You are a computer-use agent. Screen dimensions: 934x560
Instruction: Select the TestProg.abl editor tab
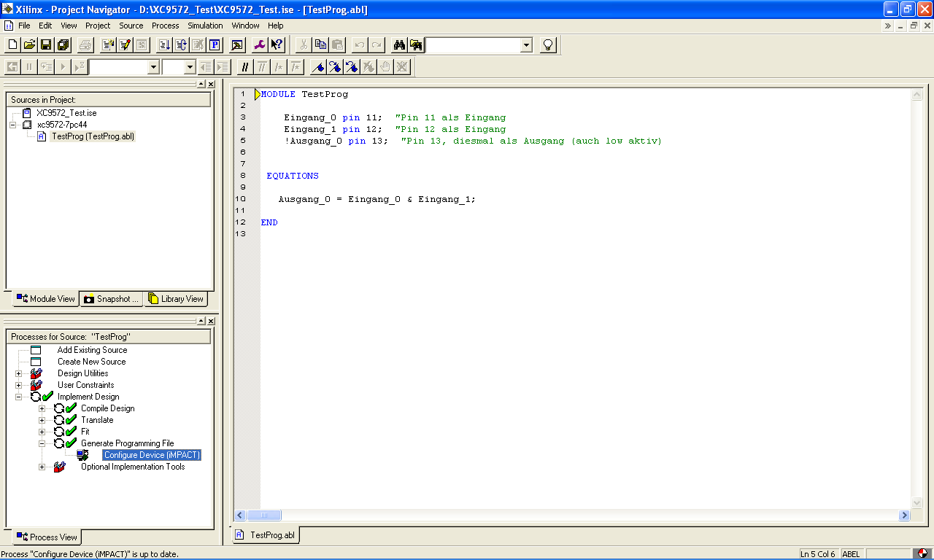(x=266, y=534)
